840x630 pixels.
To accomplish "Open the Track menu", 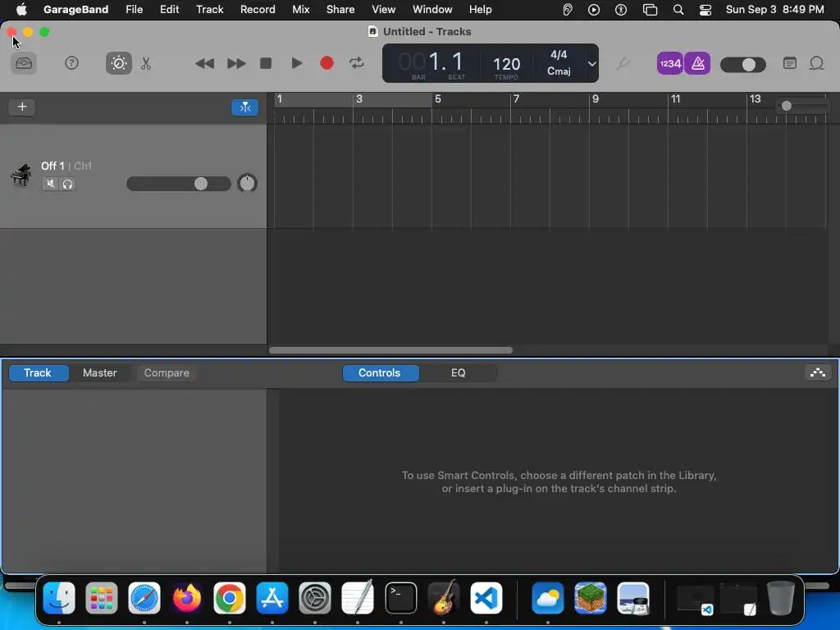I will 209,10.
